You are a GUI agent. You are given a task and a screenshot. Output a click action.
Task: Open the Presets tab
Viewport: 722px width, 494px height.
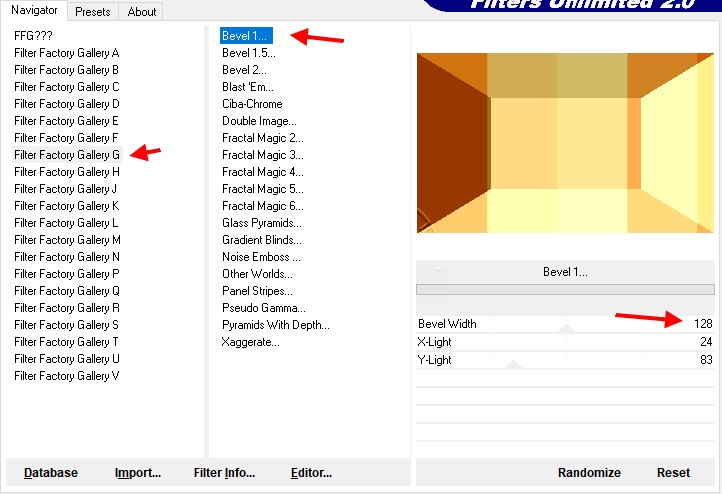point(93,12)
